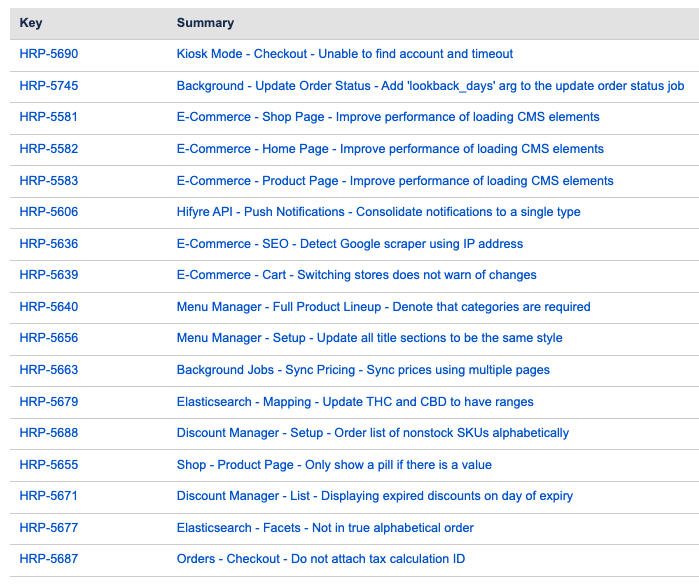Open issue key HRP-5690
Image resolution: width=699 pixels, height=586 pixels.
click(x=48, y=54)
